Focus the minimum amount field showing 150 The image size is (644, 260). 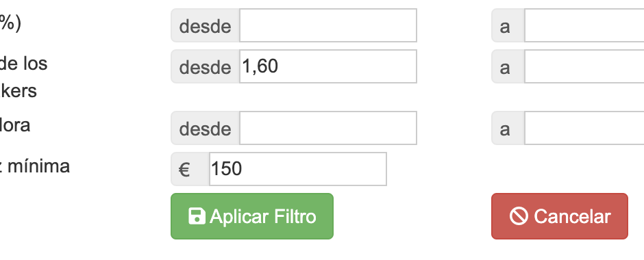298,169
